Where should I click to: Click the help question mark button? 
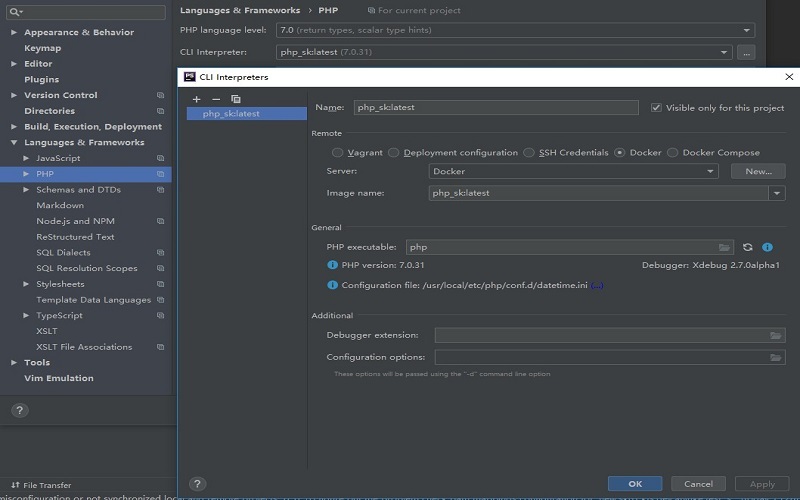tap(19, 410)
